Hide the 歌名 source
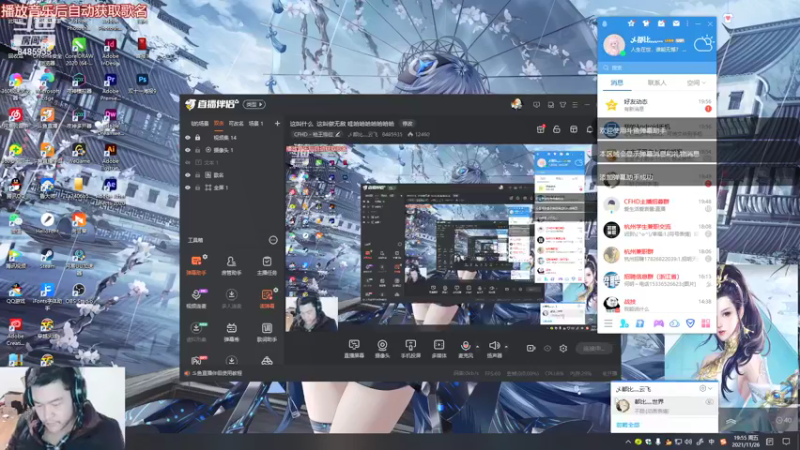 coord(188,175)
